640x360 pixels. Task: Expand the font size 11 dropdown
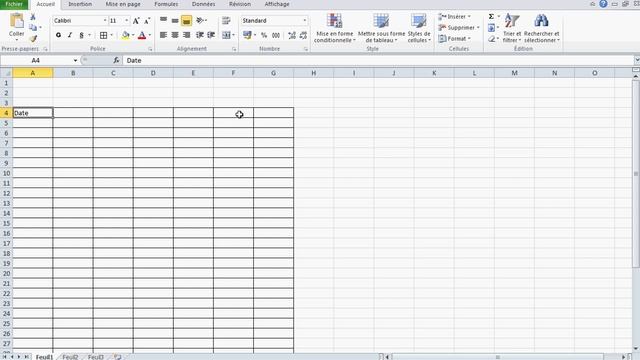(x=127, y=20)
